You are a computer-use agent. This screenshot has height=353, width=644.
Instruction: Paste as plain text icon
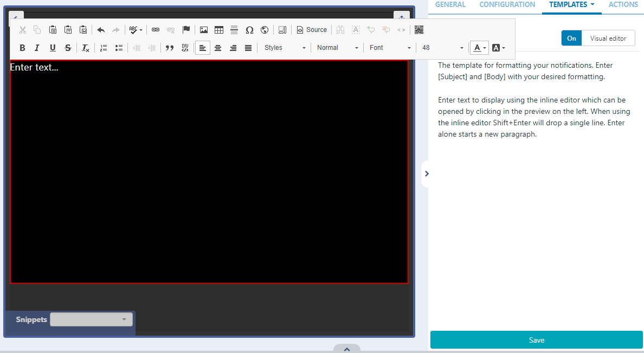68,30
